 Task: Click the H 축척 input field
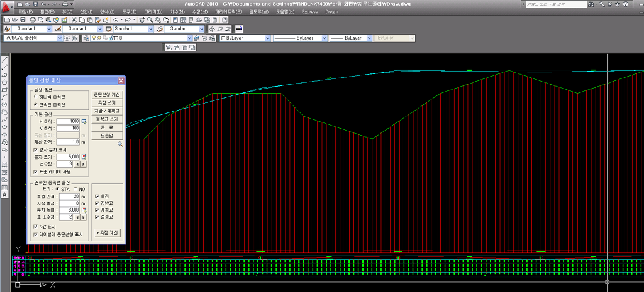pyautogui.click(x=67, y=121)
